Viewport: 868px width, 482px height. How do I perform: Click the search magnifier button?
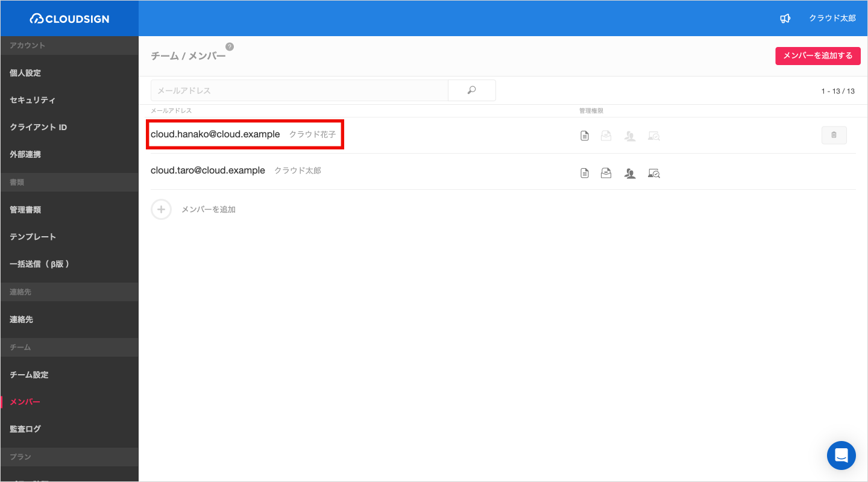click(x=472, y=90)
